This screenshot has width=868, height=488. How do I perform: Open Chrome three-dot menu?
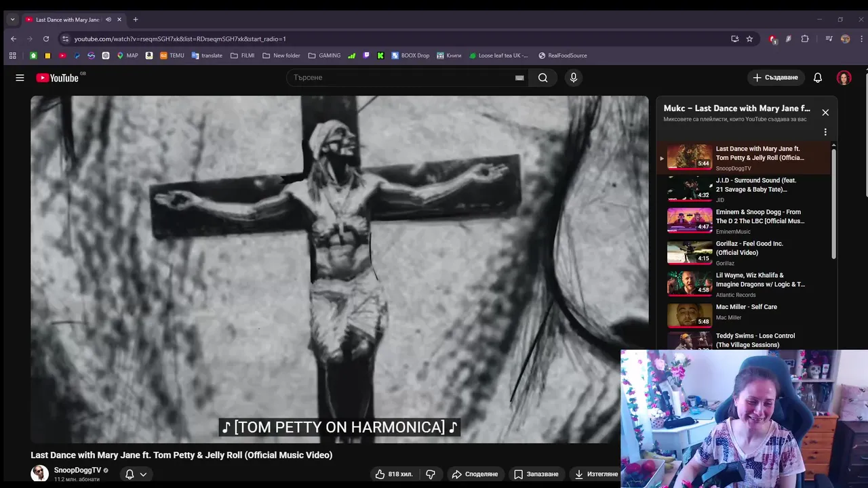coord(861,39)
